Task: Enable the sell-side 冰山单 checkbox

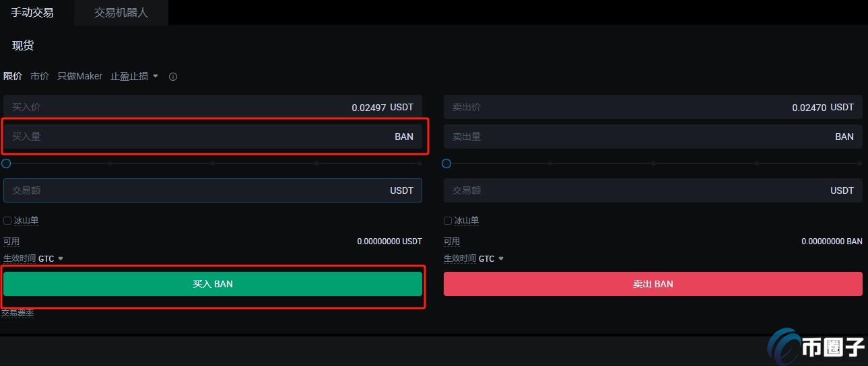Action: (448, 221)
